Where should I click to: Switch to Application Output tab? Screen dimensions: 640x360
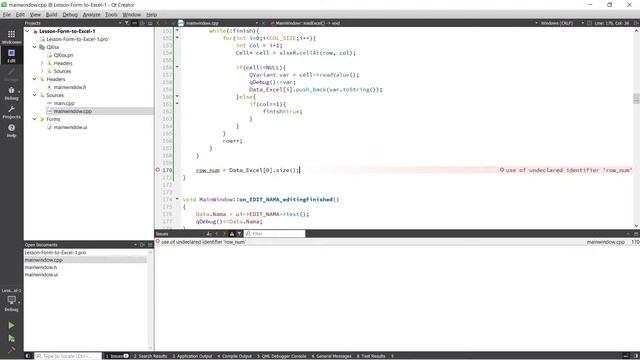[192, 356]
